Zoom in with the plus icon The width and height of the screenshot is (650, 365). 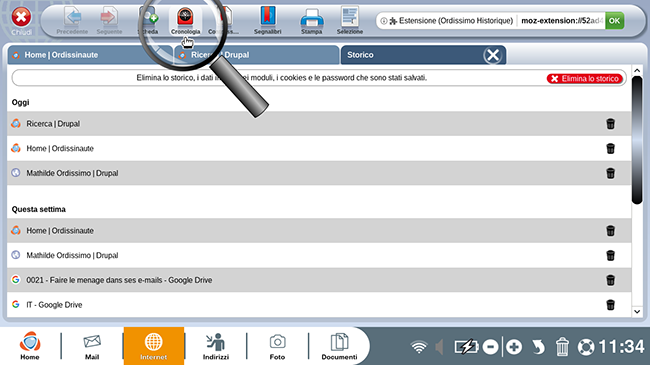tap(514, 347)
